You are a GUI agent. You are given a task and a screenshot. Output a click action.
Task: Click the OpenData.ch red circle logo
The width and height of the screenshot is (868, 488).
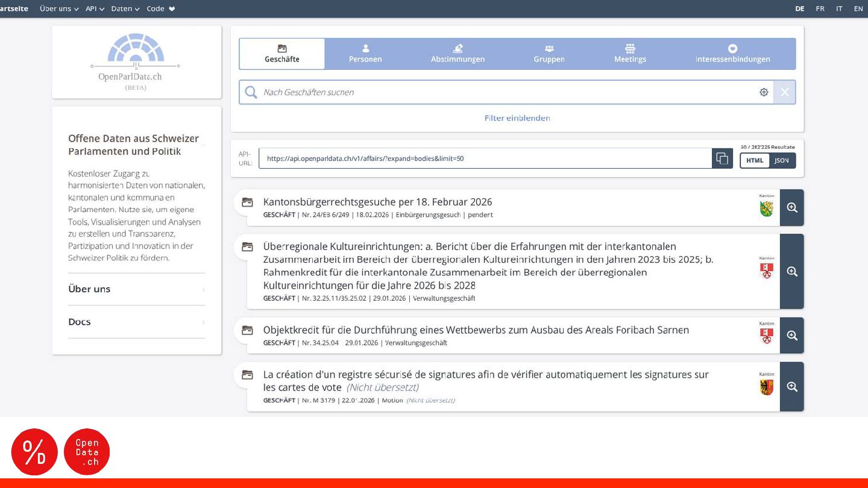[x=87, y=452]
